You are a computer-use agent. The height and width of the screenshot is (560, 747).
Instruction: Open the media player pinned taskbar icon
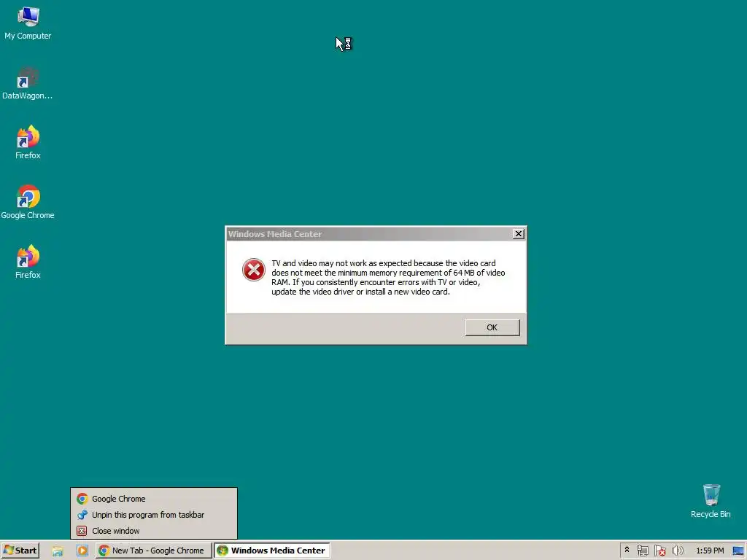point(82,551)
